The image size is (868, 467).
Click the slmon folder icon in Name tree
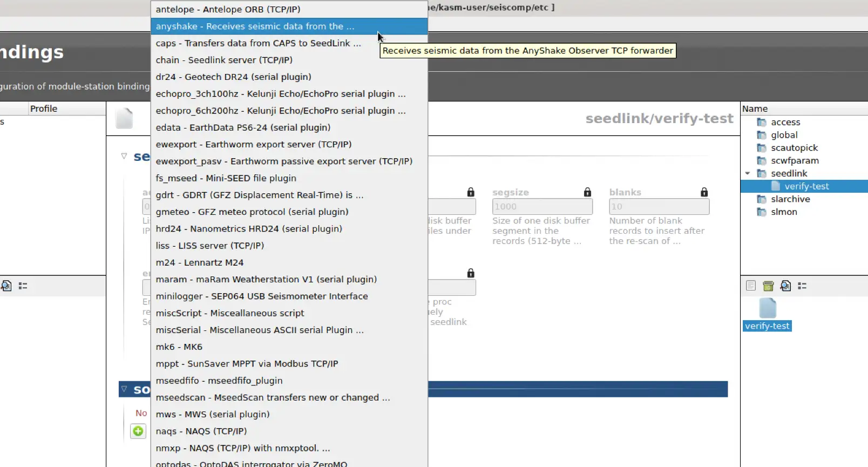point(762,212)
